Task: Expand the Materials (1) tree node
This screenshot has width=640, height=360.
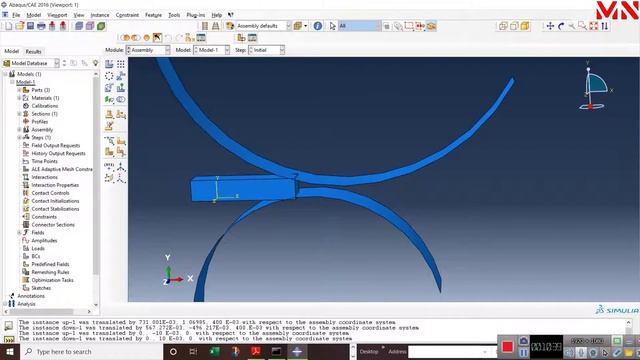Action: pyautogui.click(x=19, y=98)
